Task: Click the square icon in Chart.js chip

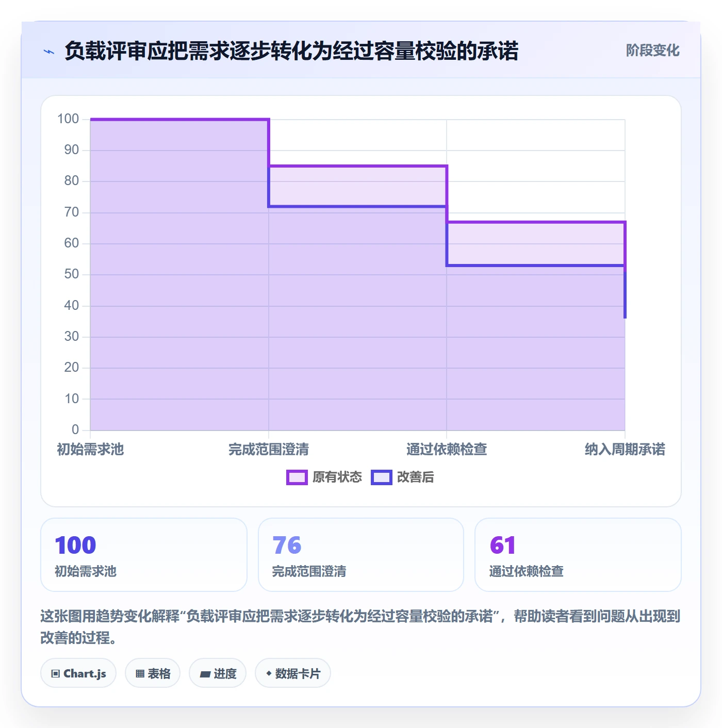Action: click(56, 674)
